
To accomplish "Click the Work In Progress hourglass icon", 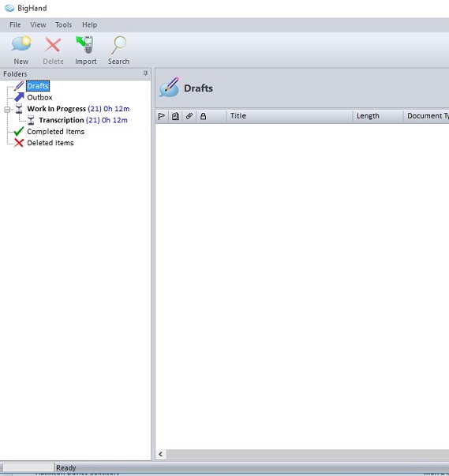I will (19, 109).
